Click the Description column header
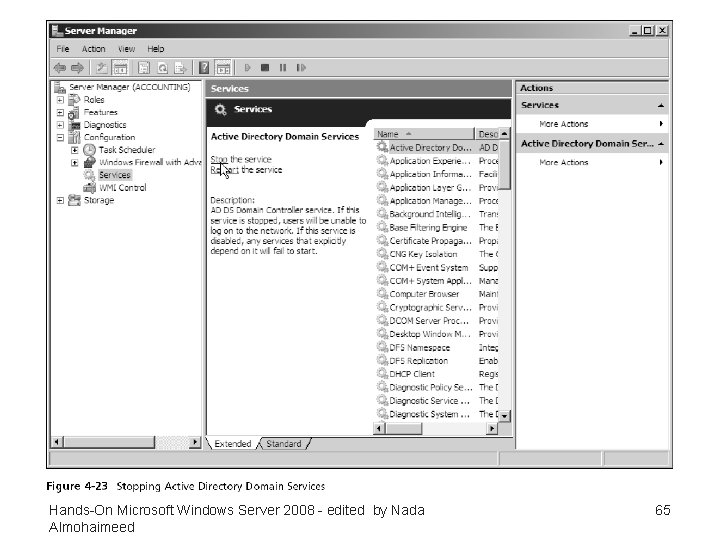 [x=487, y=134]
